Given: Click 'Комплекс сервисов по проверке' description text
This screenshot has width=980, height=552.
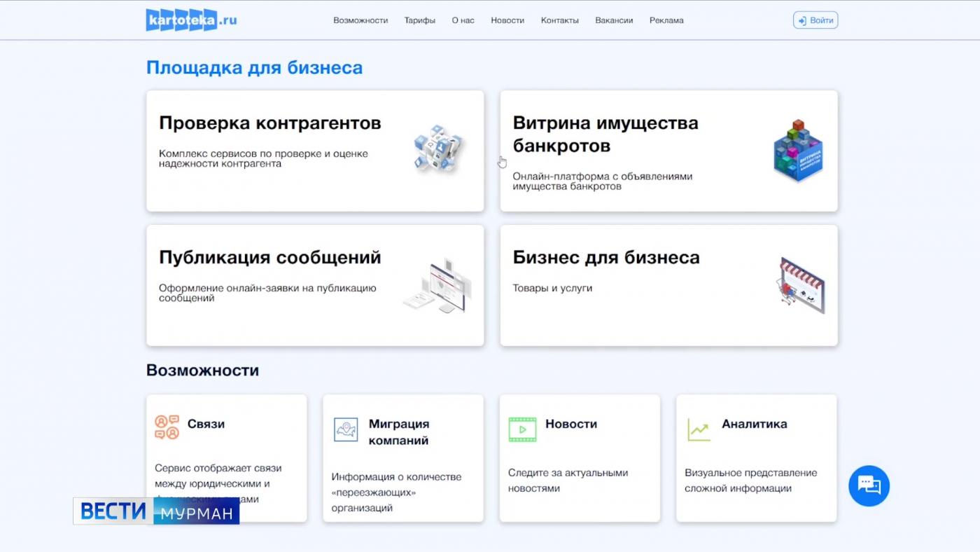Looking at the screenshot, I should (263, 158).
